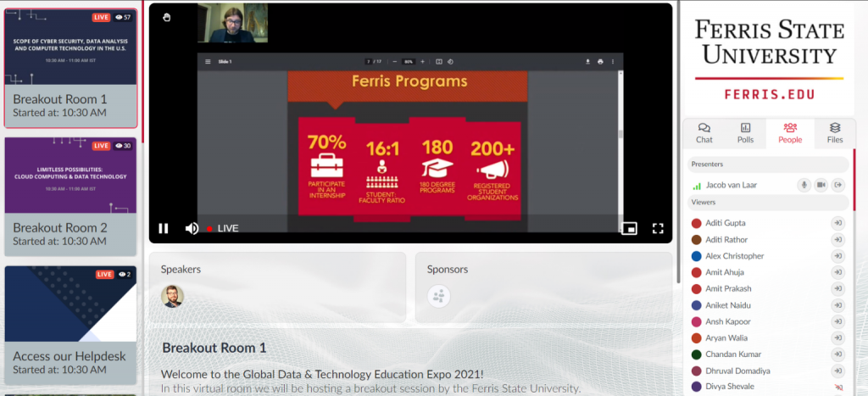This screenshot has width=868, height=396.
Task: Open the PDF viewer hamburger menu
Action: pos(209,61)
